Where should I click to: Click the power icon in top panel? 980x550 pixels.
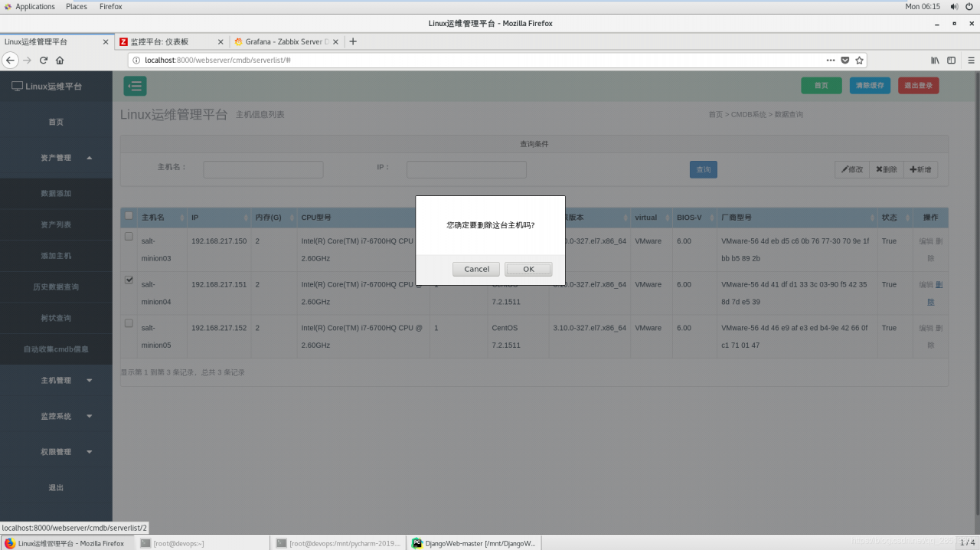click(970, 6)
